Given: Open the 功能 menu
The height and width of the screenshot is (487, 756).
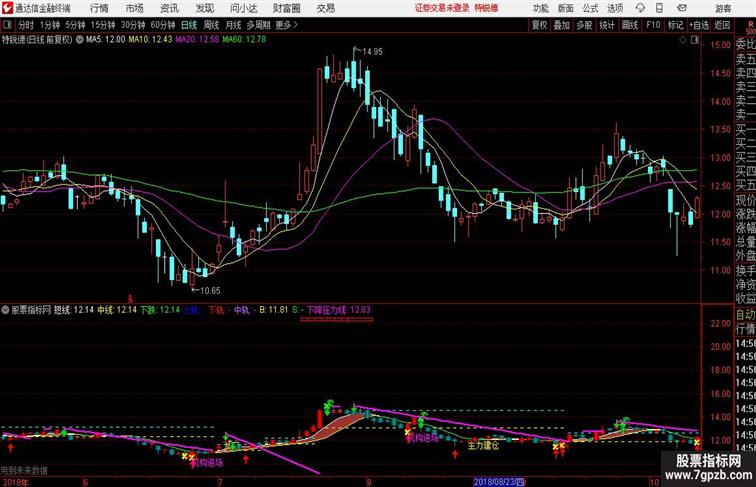Looking at the screenshot, I should (x=541, y=9).
